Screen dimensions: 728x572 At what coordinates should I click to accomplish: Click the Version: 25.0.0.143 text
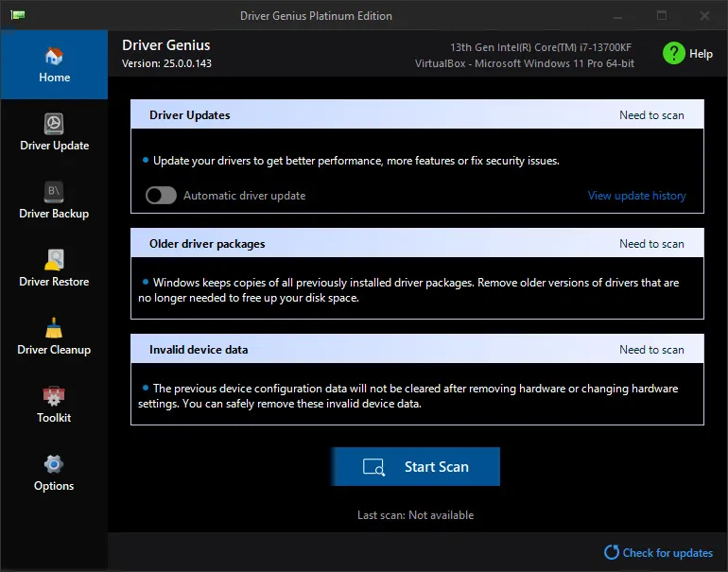pos(166,63)
